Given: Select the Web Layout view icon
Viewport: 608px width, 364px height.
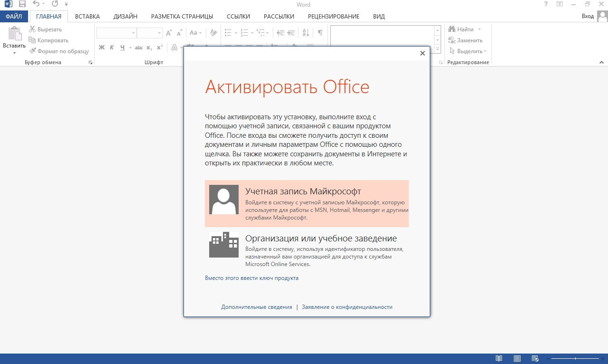Looking at the screenshot, I should pyautogui.click(x=535, y=359).
